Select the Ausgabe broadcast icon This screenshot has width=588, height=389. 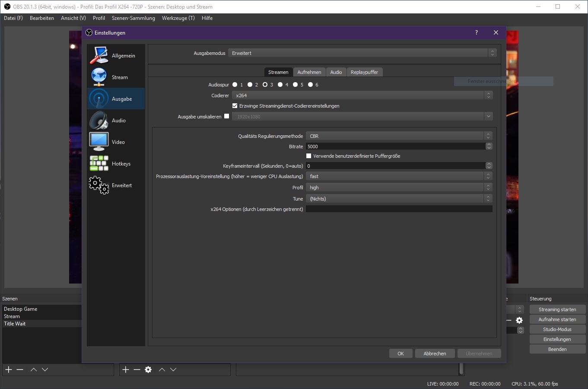(99, 99)
